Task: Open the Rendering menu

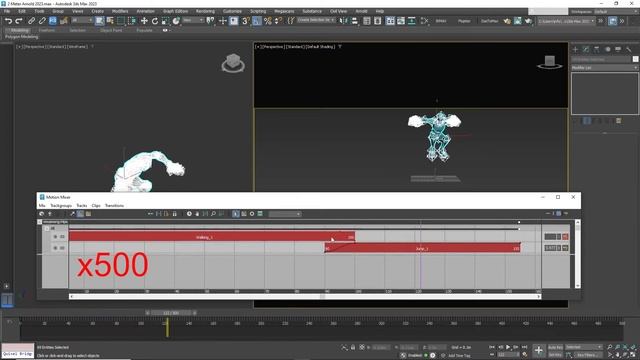Action: (205, 11)
